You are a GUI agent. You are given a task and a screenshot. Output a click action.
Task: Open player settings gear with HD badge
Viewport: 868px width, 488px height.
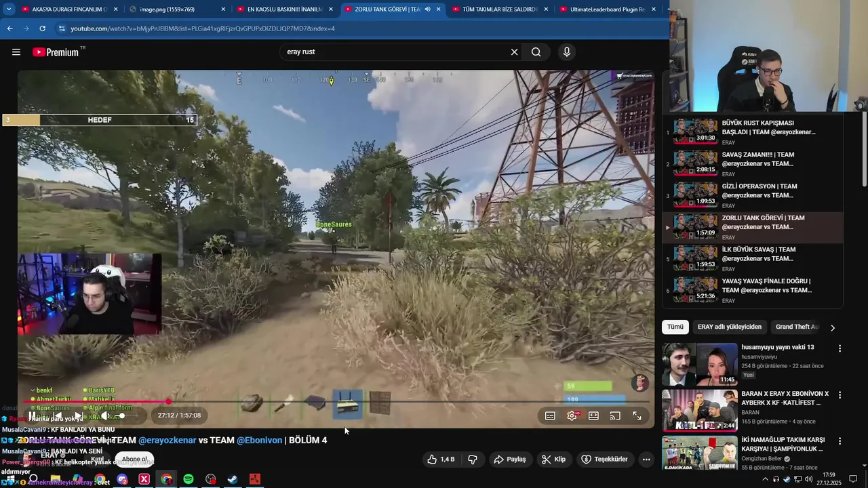click(x=572, y=415)
